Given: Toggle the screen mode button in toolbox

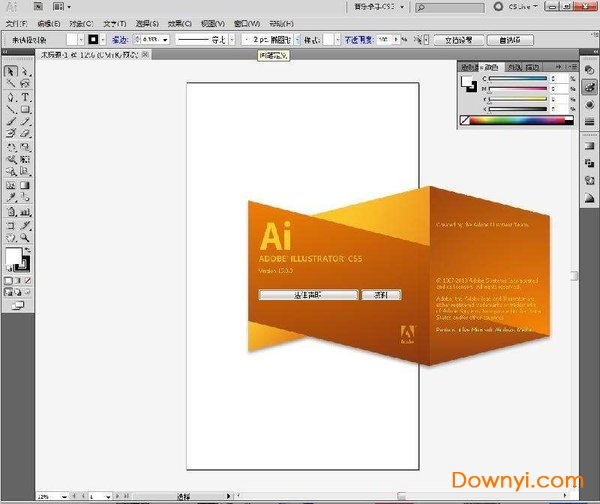Looking at the screenshot, I should 17,305.
